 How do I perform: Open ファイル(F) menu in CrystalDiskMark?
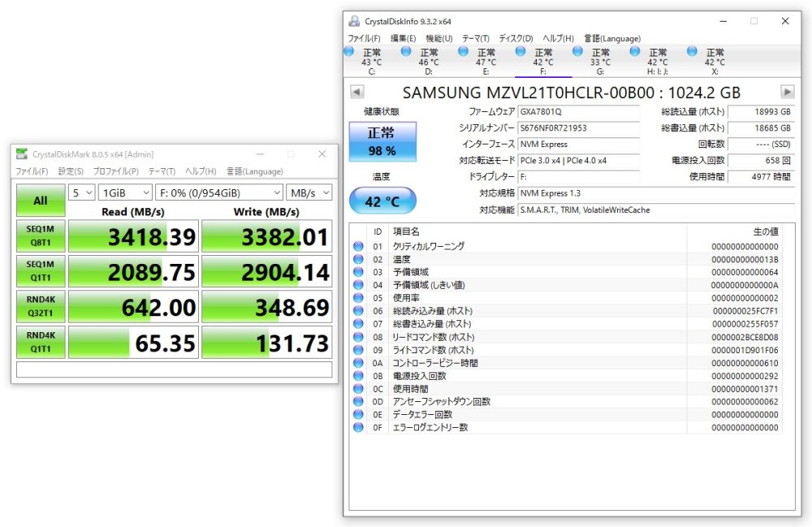point(32,171)
